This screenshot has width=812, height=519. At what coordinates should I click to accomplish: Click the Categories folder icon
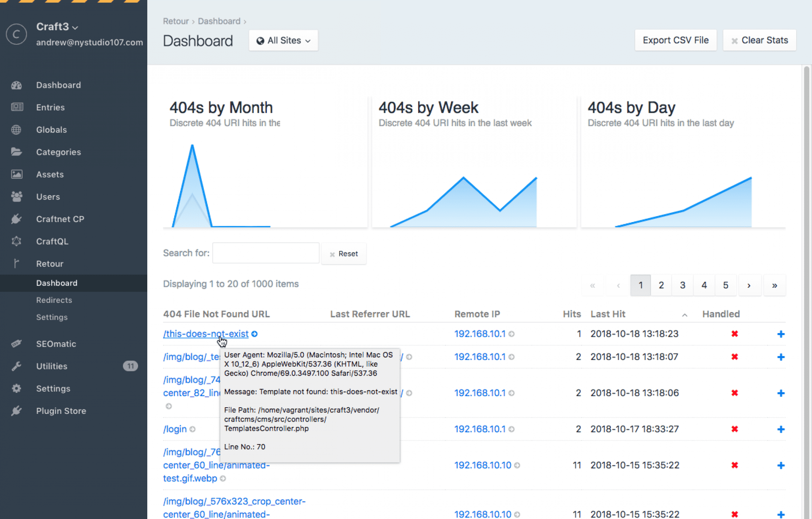click(16, 152)
